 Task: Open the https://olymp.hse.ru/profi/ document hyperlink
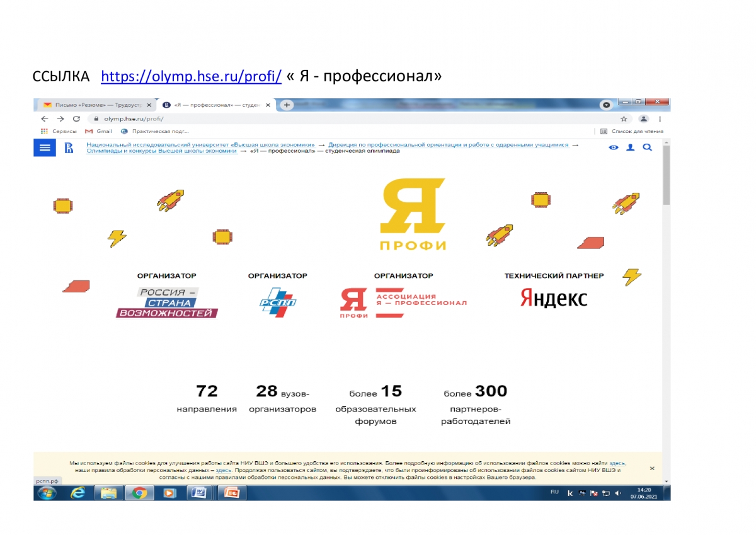pyautogui.click(x=191, y=76)
